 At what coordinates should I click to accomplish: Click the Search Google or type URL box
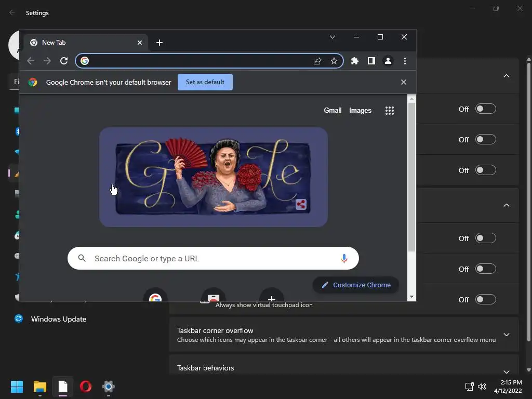(213, 258)
